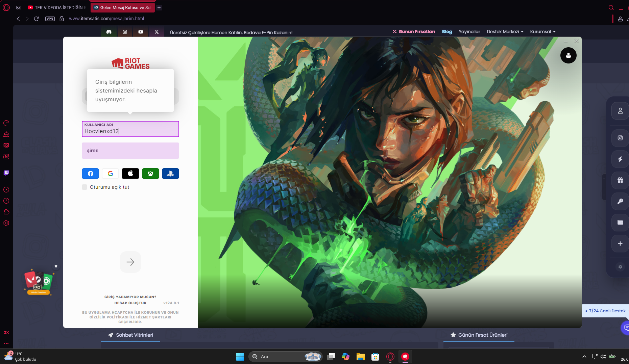The image size is (629, 364).
Task: Sign in with Apple button
Action: (x=130, y=174)
